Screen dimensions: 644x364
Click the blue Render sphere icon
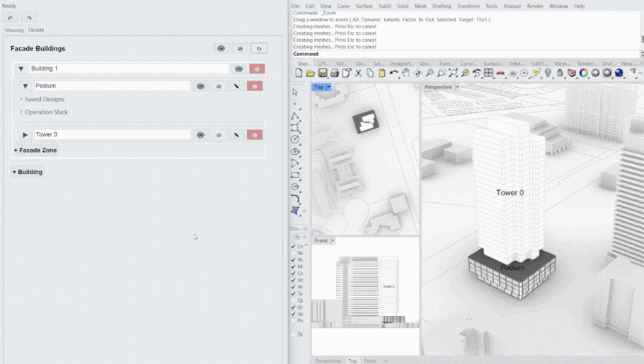619,73
